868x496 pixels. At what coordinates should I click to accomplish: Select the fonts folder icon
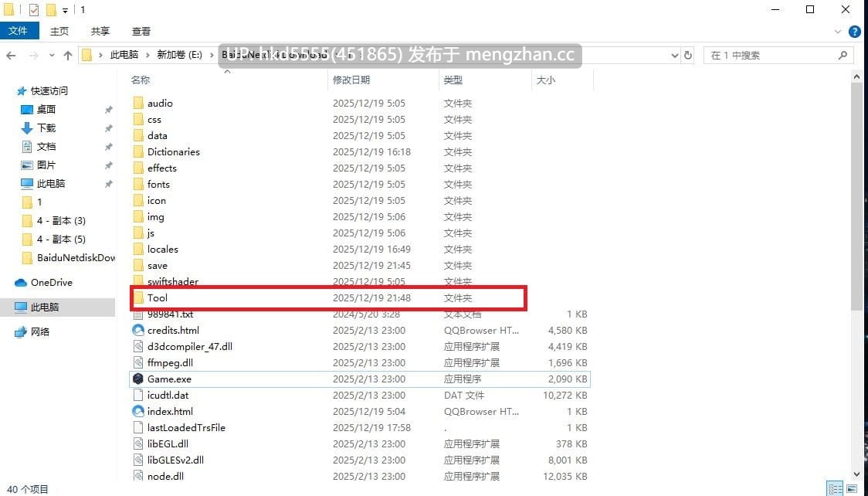pyautogui.click(x=138, y=185)
